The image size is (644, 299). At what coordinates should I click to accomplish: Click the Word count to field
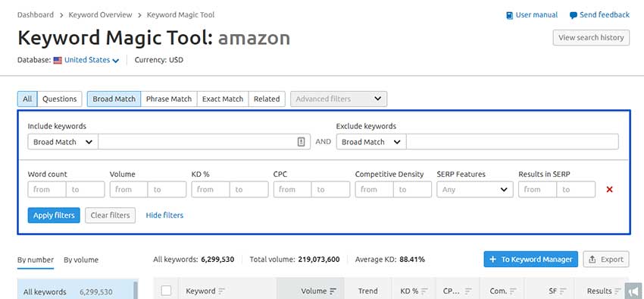click(x=86, y=190)
